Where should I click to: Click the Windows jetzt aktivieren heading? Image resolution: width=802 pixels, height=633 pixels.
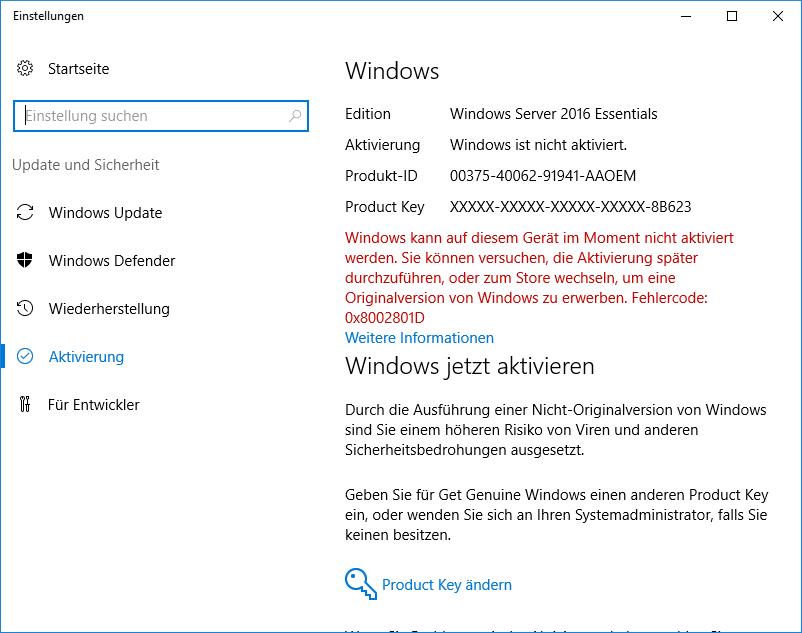pyautogui.click(x=470, y=367)
